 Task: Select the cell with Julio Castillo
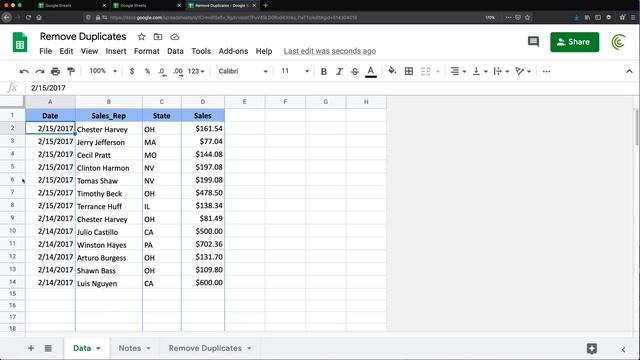pos(109,231)
